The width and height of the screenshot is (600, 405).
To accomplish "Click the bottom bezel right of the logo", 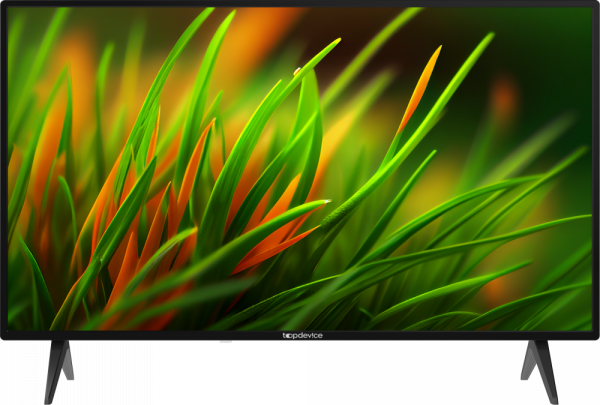I will 450,336.
